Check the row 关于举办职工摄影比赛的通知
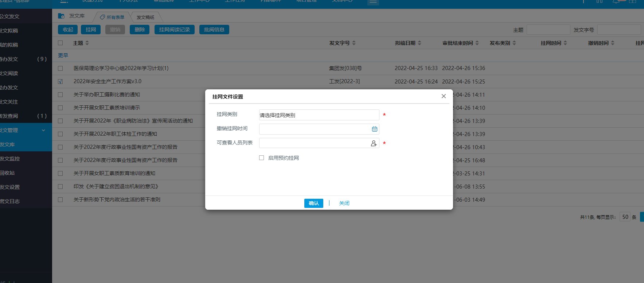This screenshot has width=644, height=283. pyautogui.click(x=61, y=94)
